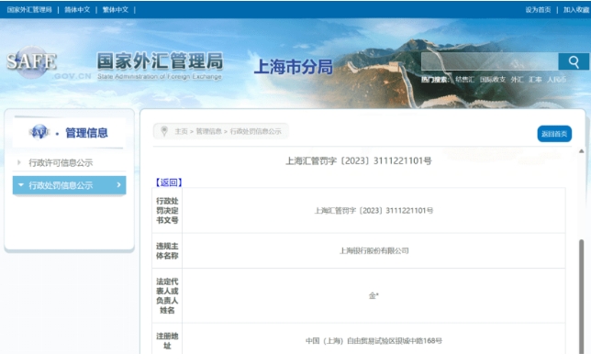Click 加入收藏 link
This screenshot has height=364, width=591.
tap(576, 10)
